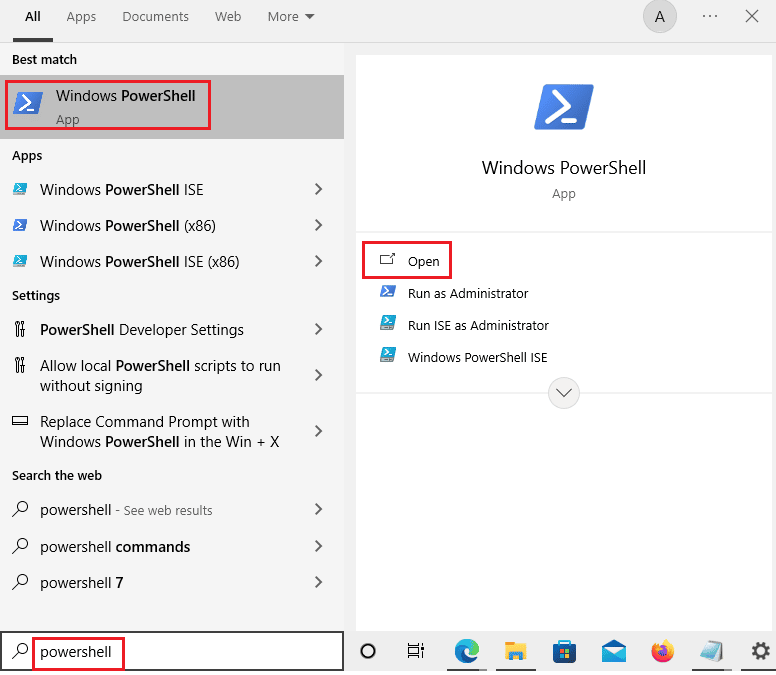Open File Explorer from taskbar
The width and height of the screenshot is (776, 675).
click(515, 651)
